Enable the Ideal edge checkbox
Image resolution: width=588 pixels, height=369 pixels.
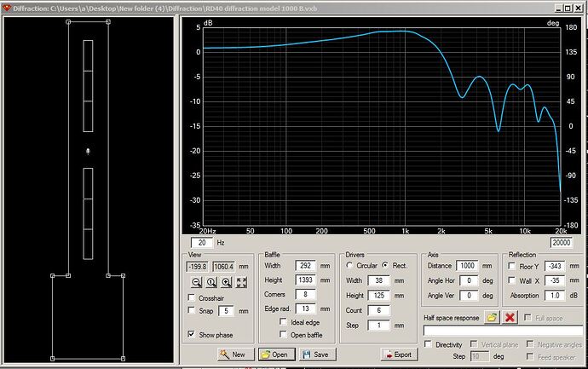click(283, 322)
